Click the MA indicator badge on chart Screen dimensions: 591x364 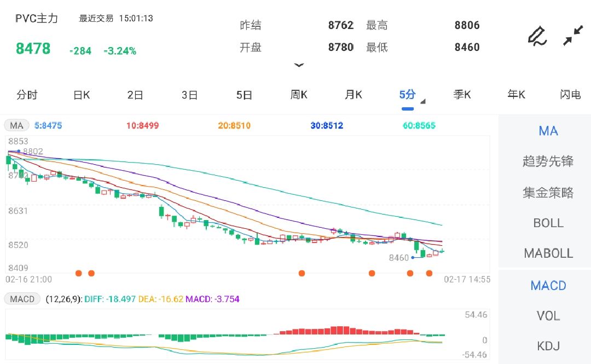click(x=16, y=125)
